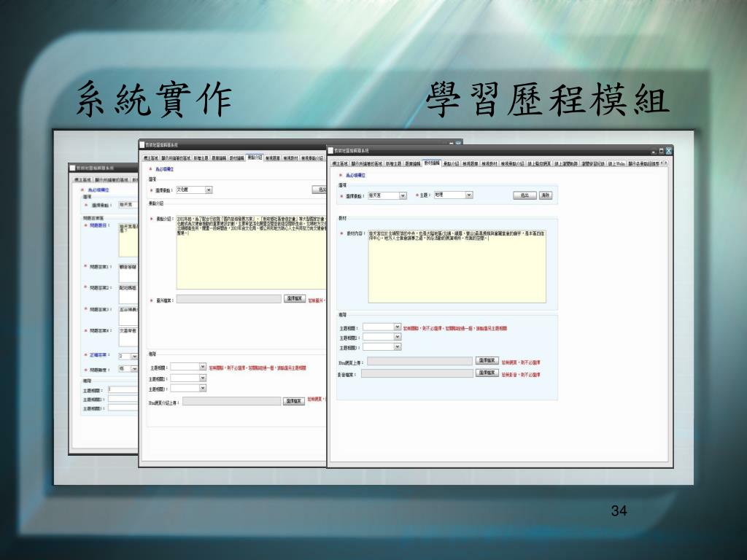This screenshot has height=560, width=747.
Task: Click the title-bar app icon of the rear window
Action: click(x=73, y=168)
